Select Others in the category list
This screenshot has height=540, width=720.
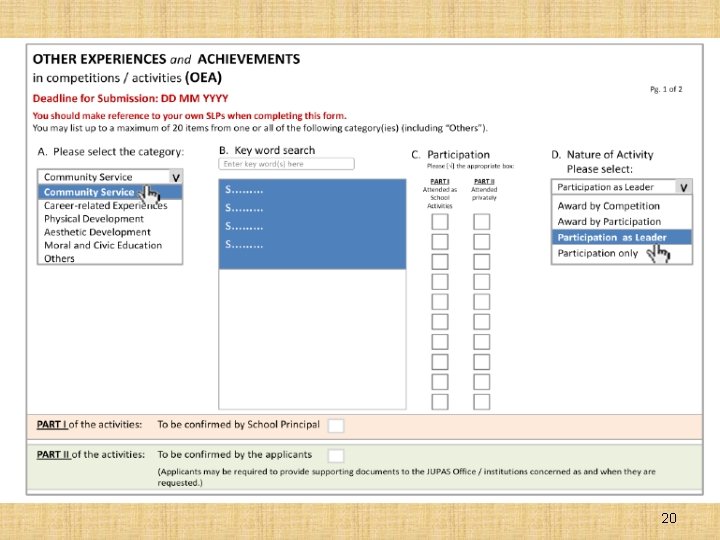[x=59, y=259]
